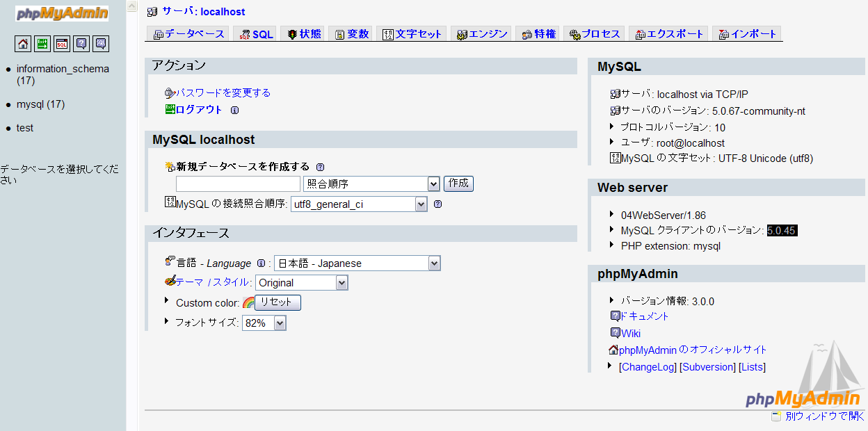The image size is (868, 431).
Task: Open the 状態 status tab
Action: [x=303, y=34]
